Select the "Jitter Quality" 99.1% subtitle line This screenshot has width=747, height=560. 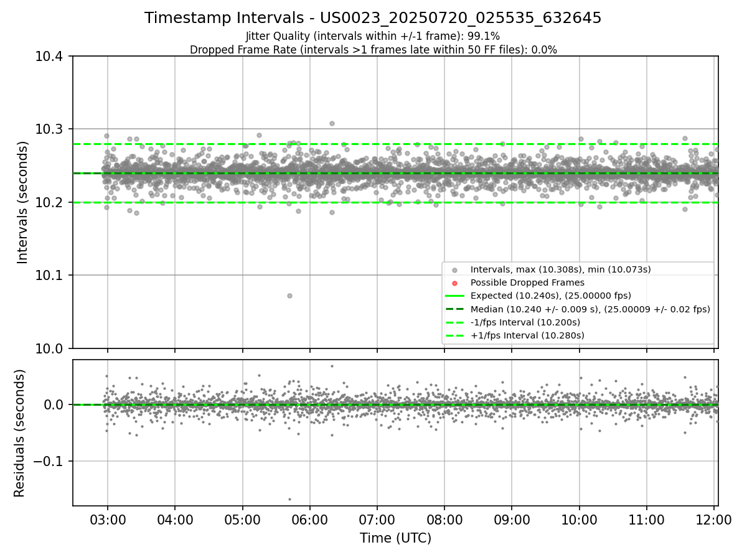(x=373, y=37)
